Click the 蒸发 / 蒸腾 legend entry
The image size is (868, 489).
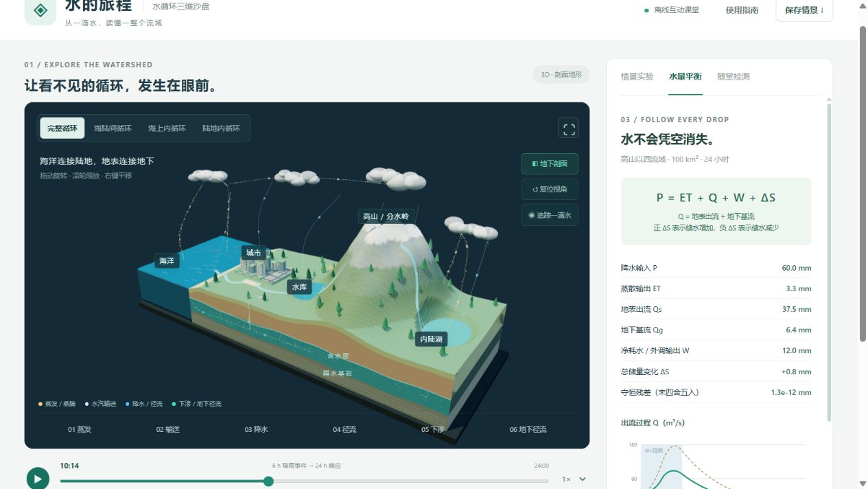pyautogui.click(x=57, y=404)
